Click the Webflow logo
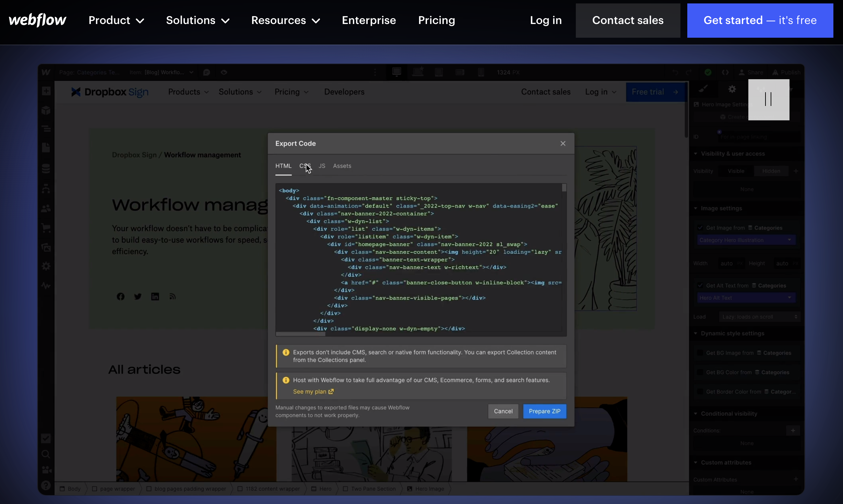Screen dimensions: 843x504 coord(37,20)
